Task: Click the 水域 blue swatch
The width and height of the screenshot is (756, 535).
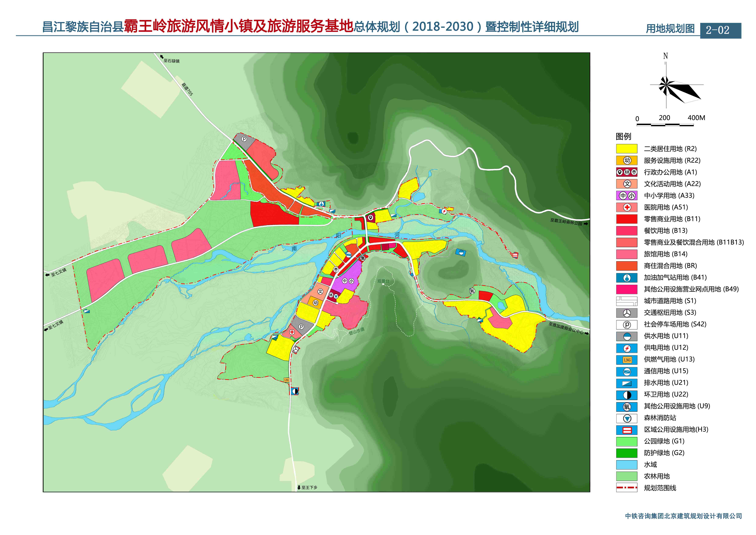Action: pyautogui.click(x=627, y=465)
